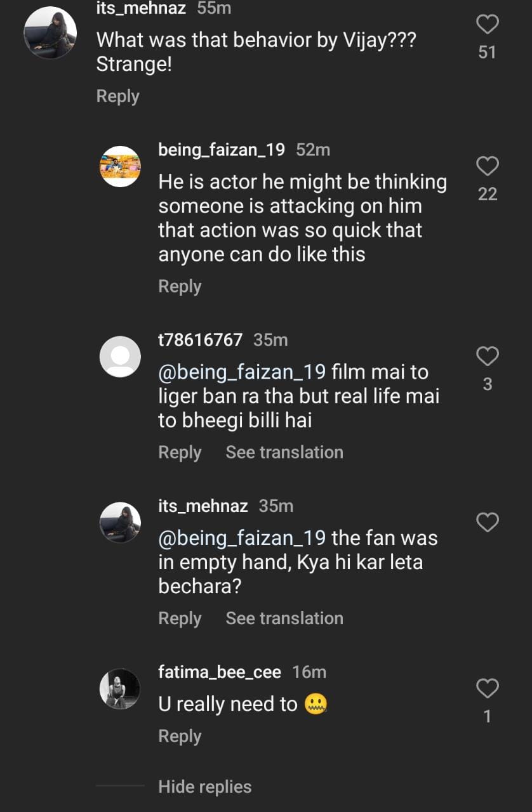
Task: Like its_mehnaz's top comment about Vijay
Action: pyautogui.click(x=487, y=25)
